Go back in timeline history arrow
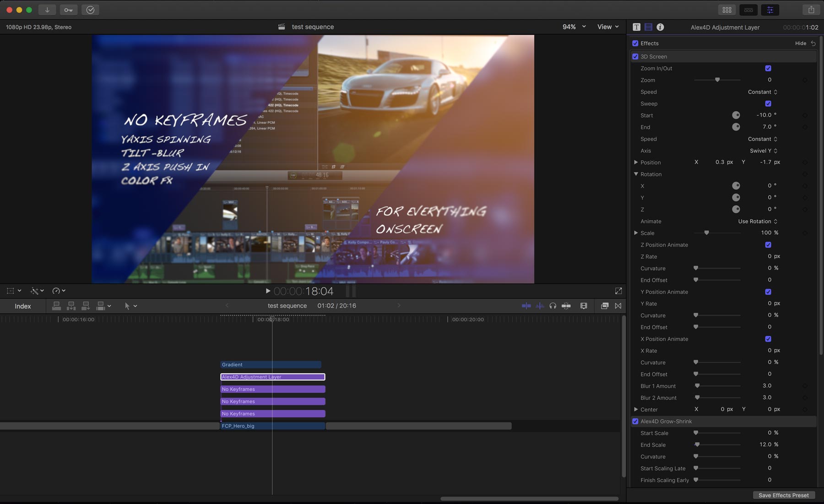 pos(227,305)
